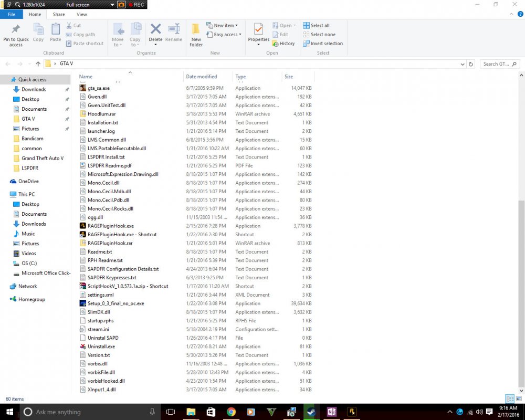This screenshot has height=420, width=525.
Task: Click the History icon
Action: coord(276,44)
